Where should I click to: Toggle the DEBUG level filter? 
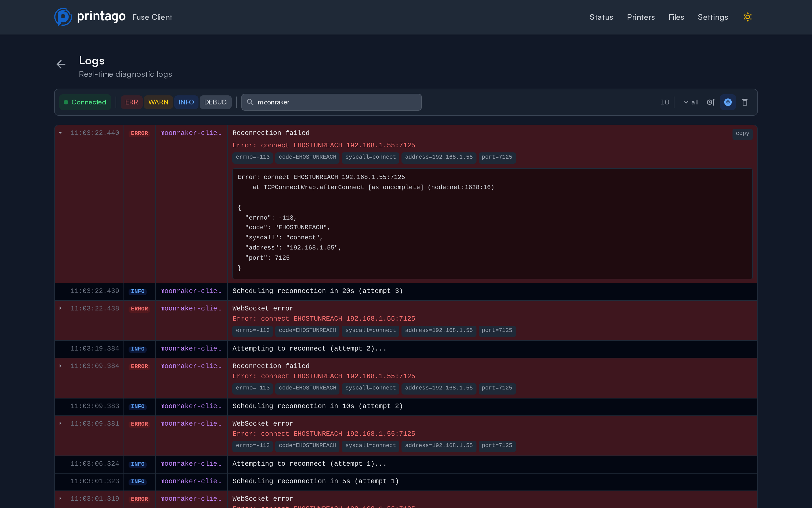pos(215,102)
